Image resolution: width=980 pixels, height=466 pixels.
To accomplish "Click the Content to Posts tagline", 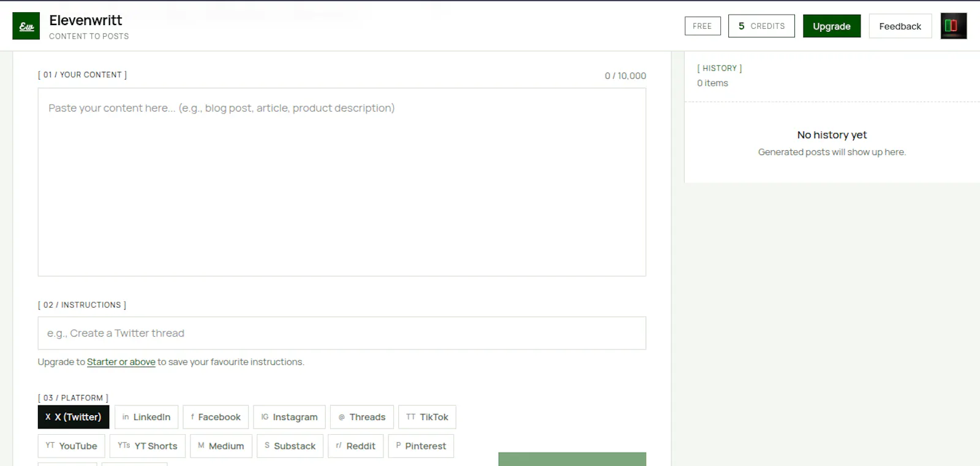I will point(89,36).
